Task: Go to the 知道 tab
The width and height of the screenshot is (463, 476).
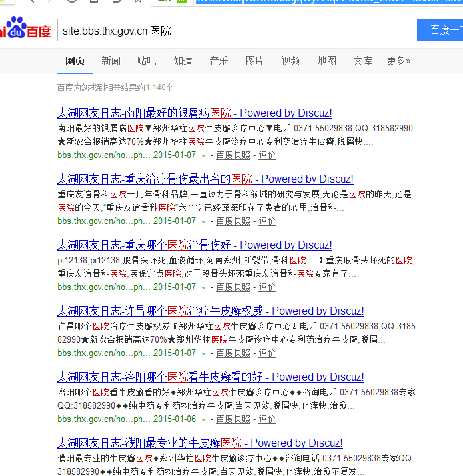Action: pos(183,61)
